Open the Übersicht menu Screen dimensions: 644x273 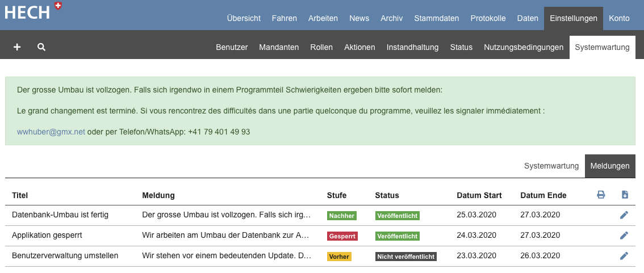point(244,18)
